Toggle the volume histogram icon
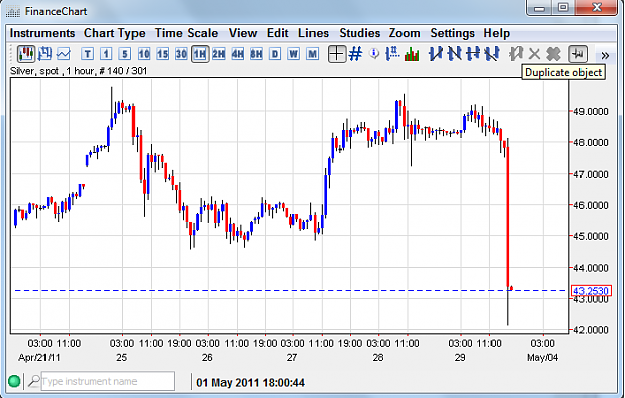The width and height of the screenshot is (625, 398). coord(412,54)
